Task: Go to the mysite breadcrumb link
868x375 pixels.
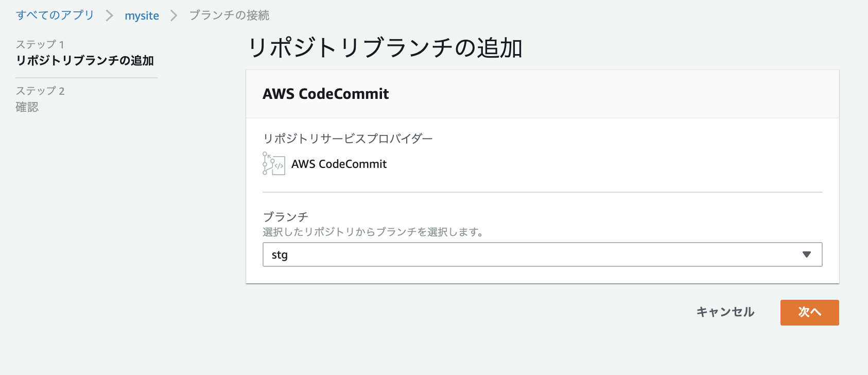Action: tap(142, 16)
